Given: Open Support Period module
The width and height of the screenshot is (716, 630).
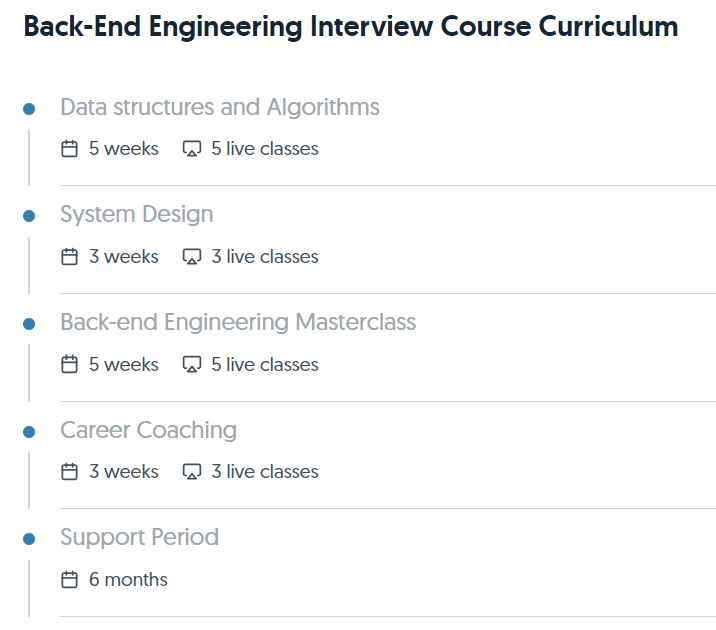Looking at the screenshot, I should (x=139, y=537).
